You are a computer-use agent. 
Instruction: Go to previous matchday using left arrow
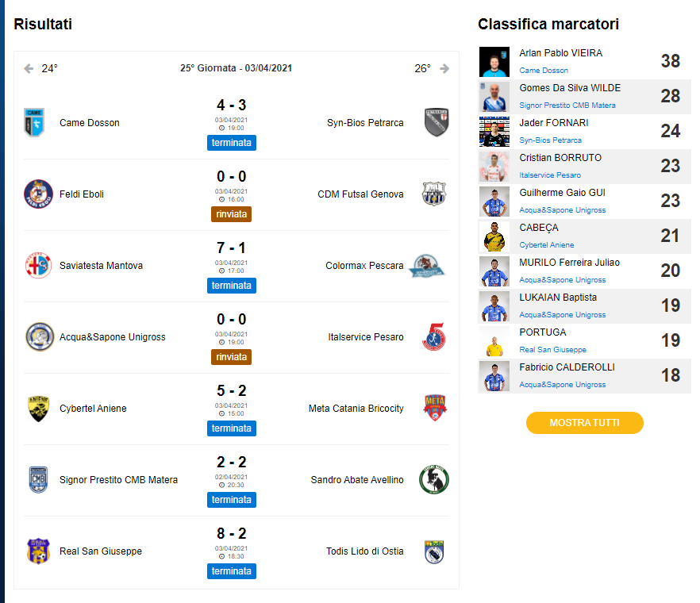(29, 69)
